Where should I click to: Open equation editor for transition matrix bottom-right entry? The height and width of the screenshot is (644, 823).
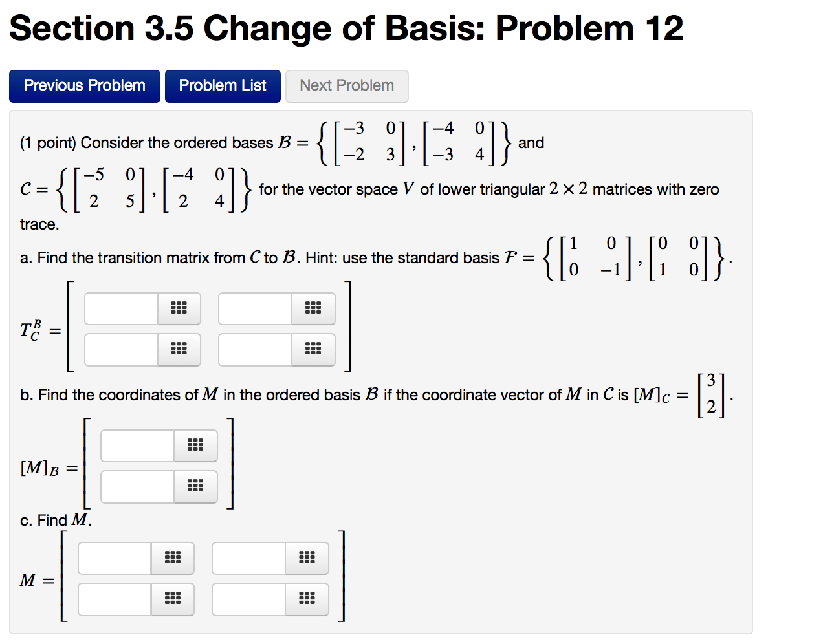tap(313, 349)
